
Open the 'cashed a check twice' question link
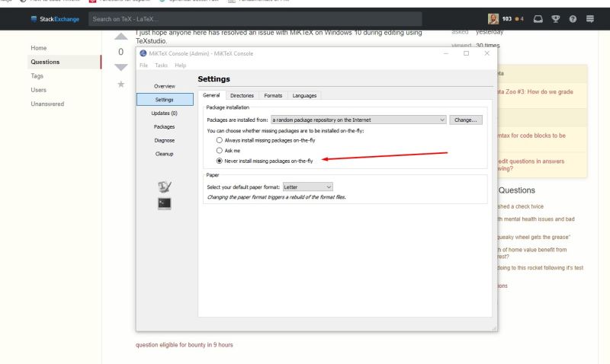pos(521,206)
